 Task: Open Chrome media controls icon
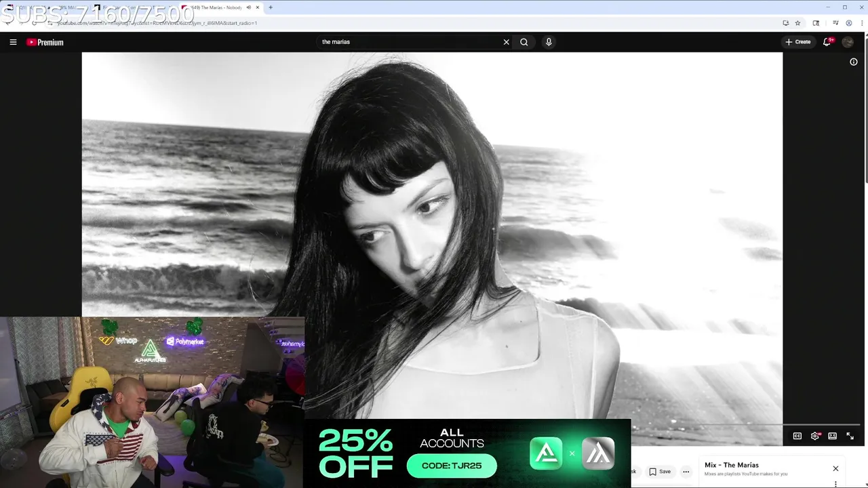click(835, 23)
